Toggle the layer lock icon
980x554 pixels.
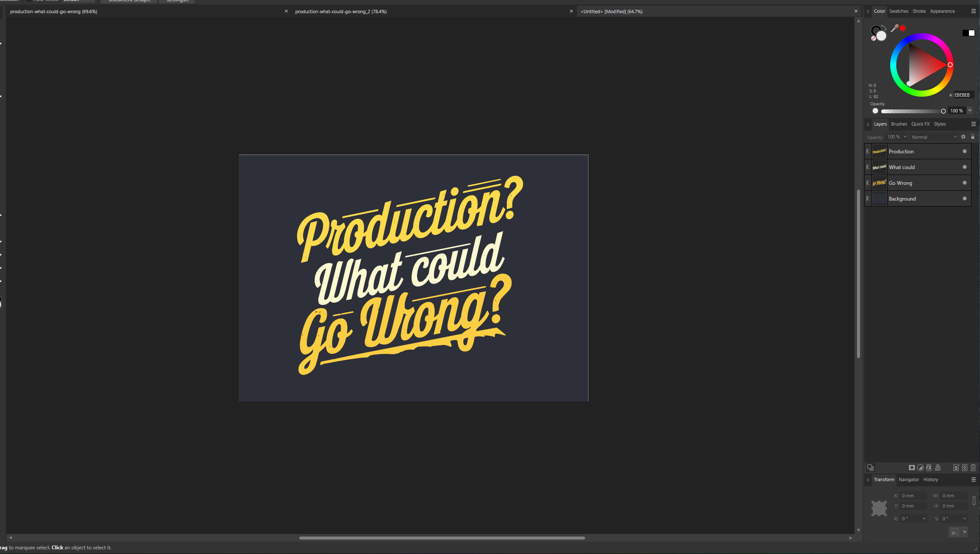coord(973,137)
